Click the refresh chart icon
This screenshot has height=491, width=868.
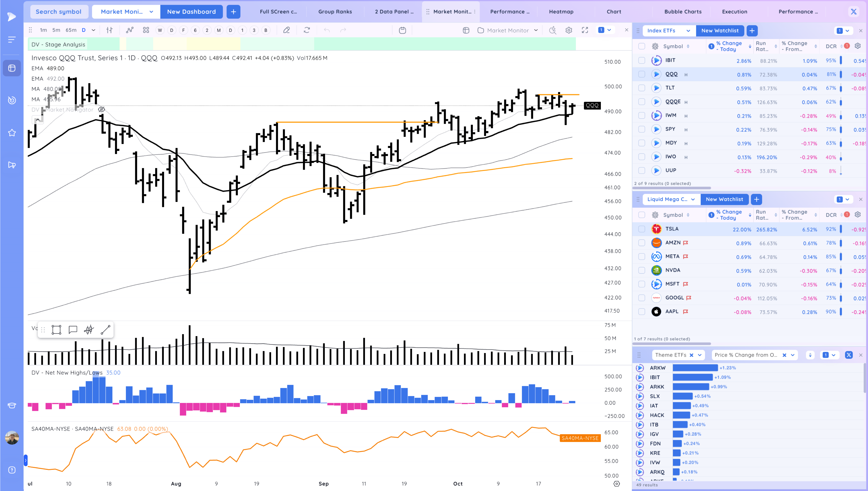pos(307,30)
